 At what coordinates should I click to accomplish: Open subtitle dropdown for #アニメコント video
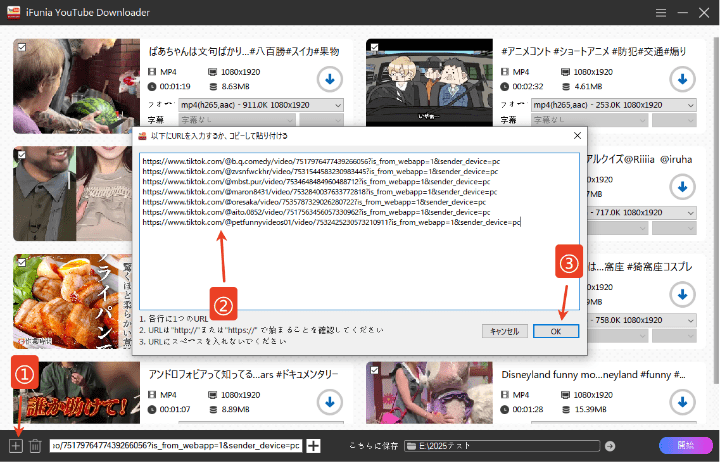589,120
